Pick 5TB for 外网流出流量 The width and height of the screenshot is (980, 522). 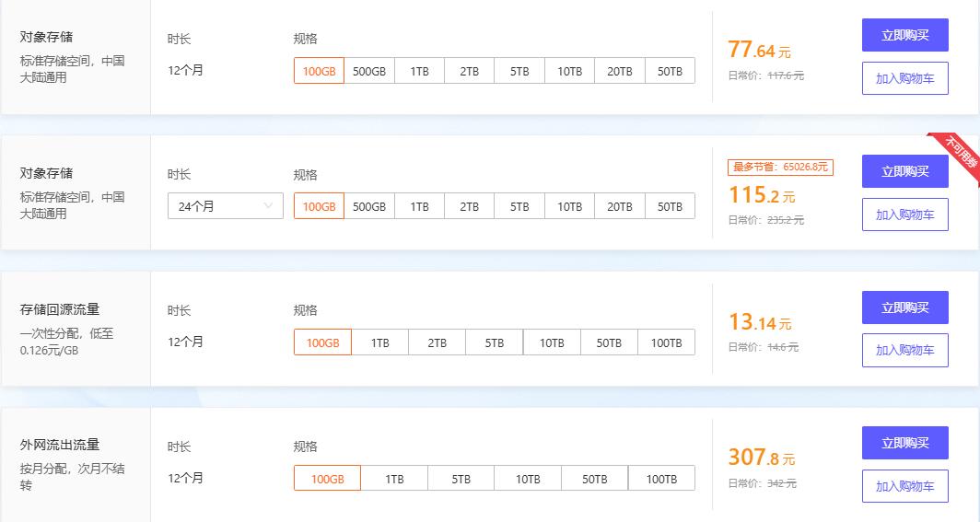tap(461, 479)
